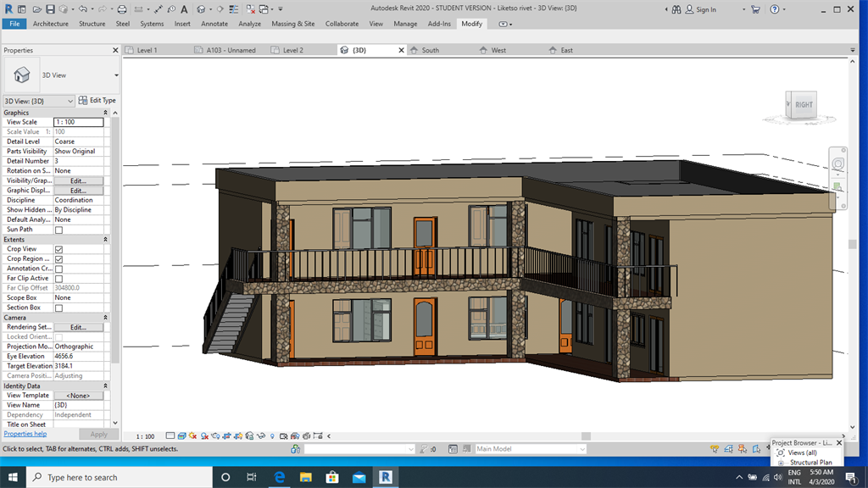Image resolution: width=868 pixels, height=488 pixels.
Task: Click the Print icon in quick access toolbar
Action: [x=122, y=8]
